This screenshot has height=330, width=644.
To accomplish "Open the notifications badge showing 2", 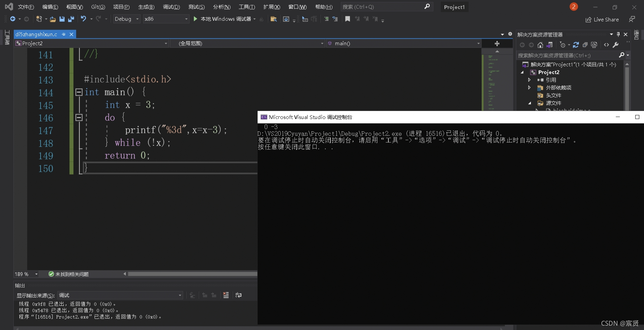I will tap(574, 7).
